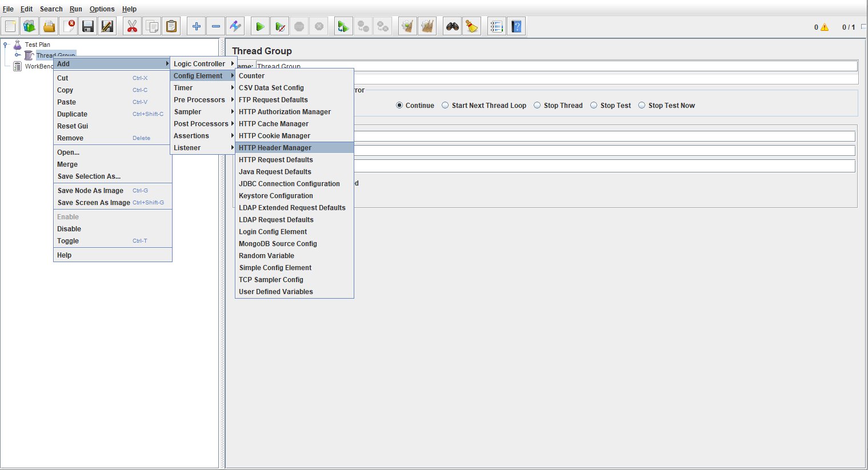Viewport: 868px width, 470px height.
Task: Click Save Selection As... in context menu
Action: tap(89, 176)
